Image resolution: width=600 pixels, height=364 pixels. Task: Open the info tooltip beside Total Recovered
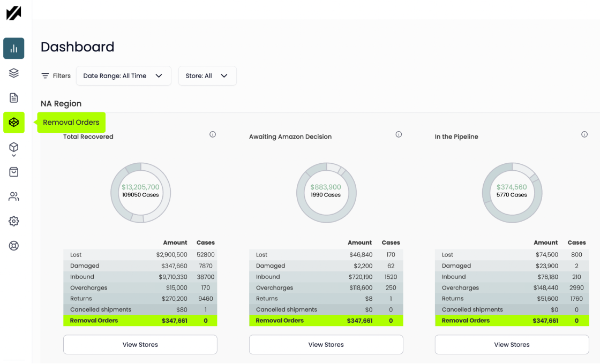click(x=213, y=134)
